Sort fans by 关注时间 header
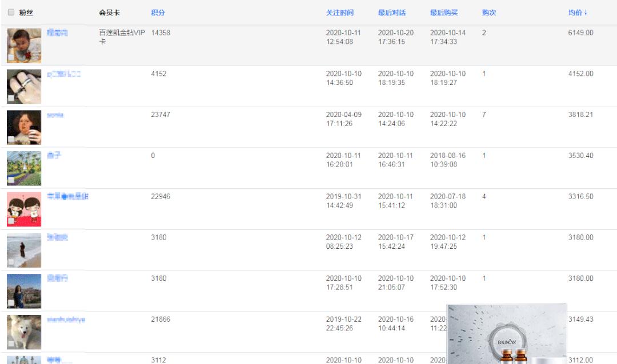 click(339, 13)
